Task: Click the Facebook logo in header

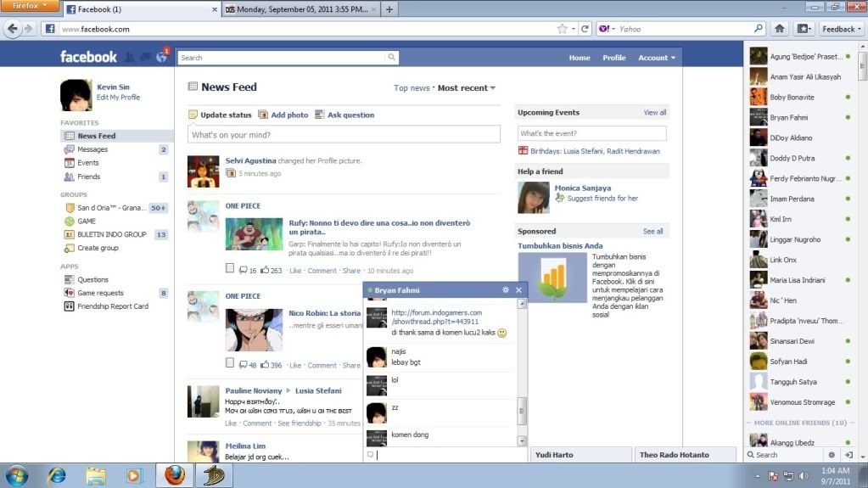Action: pos(88,57)
